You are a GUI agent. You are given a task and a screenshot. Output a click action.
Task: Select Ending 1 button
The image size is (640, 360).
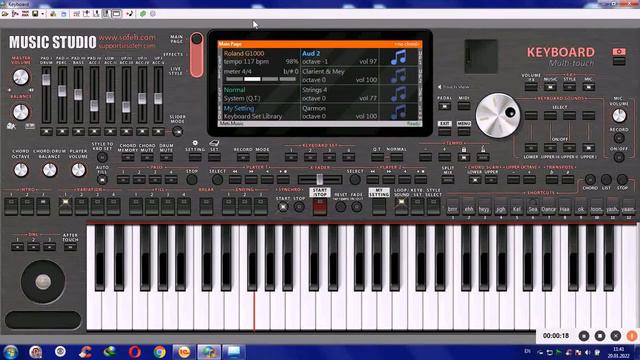click(x=229, y=207)
